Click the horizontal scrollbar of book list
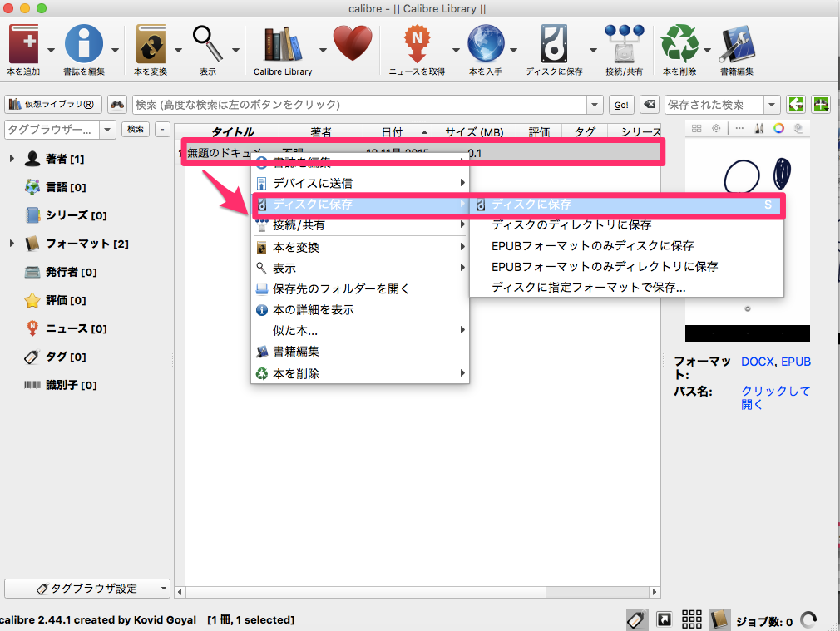 [417, 592]
